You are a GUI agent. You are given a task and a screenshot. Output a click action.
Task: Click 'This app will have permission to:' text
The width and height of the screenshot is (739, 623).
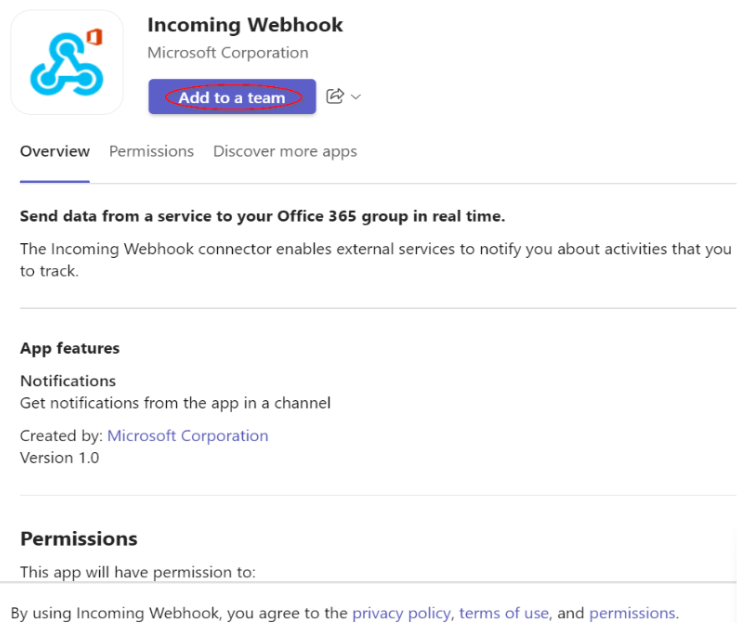click(138, 572)
